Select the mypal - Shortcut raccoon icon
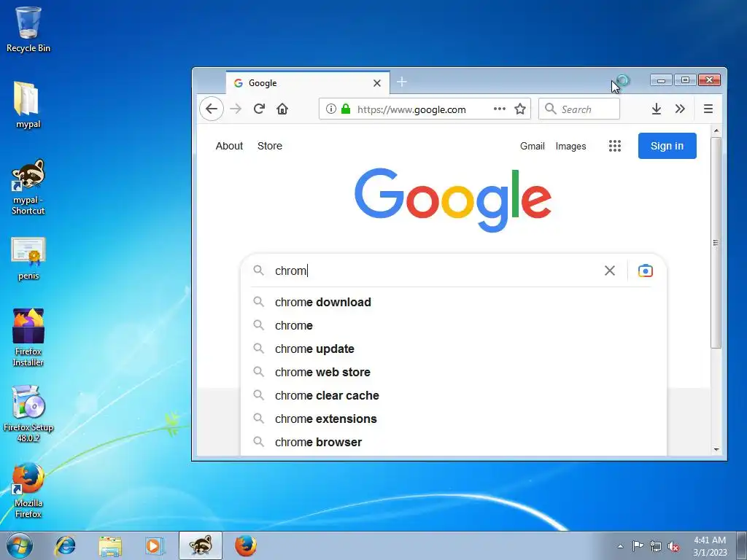This screenshot has height=560, width=747. (28, 187)
